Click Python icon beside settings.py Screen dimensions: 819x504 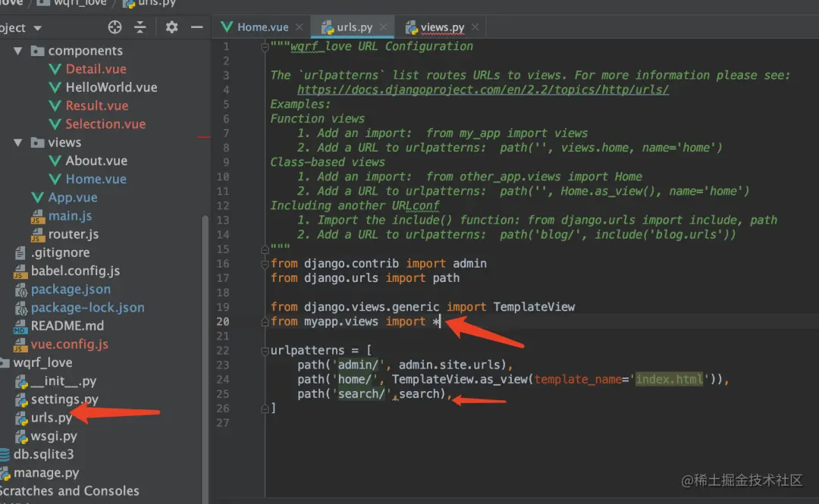(21, 400)
